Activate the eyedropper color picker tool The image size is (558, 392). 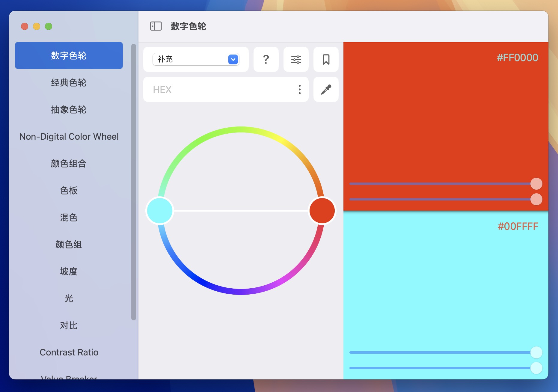point(326,89)
